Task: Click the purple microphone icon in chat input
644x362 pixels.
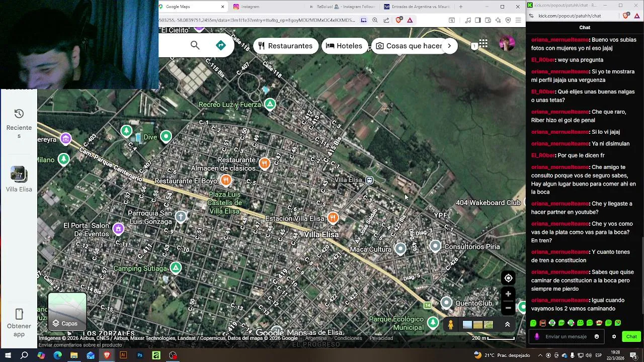Action: tap(537, 336)
